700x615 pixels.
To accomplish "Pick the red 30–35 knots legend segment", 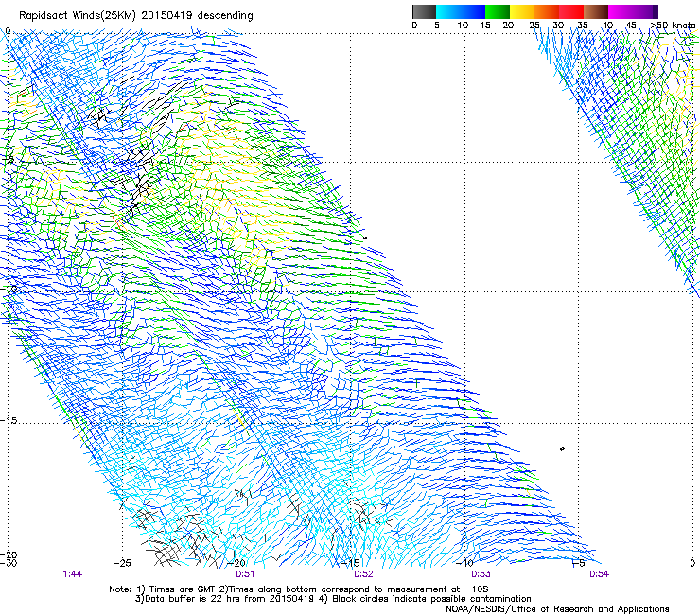I will pyautogui.click(x=571, y=11).
